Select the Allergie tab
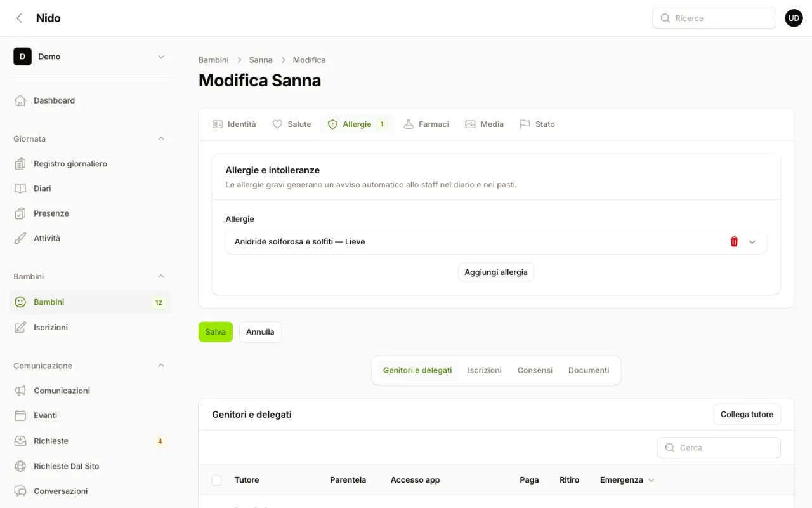 coord(357,124)
